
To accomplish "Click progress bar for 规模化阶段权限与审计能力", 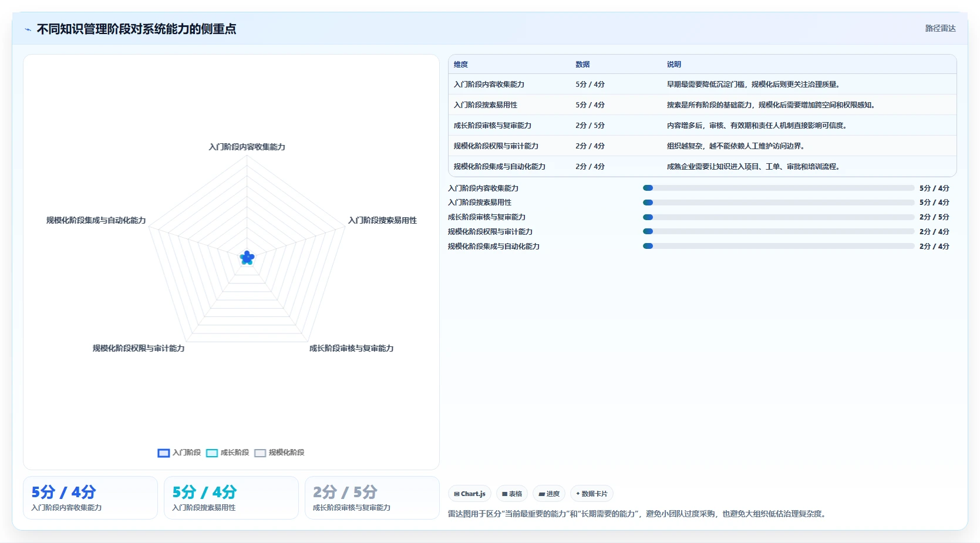I will [x=779, y=232].
